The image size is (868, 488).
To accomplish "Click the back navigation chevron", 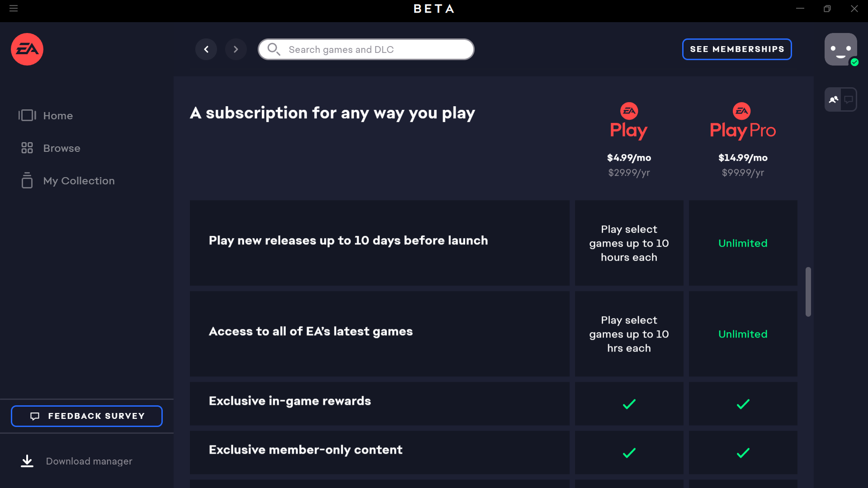I will (206, 49).
